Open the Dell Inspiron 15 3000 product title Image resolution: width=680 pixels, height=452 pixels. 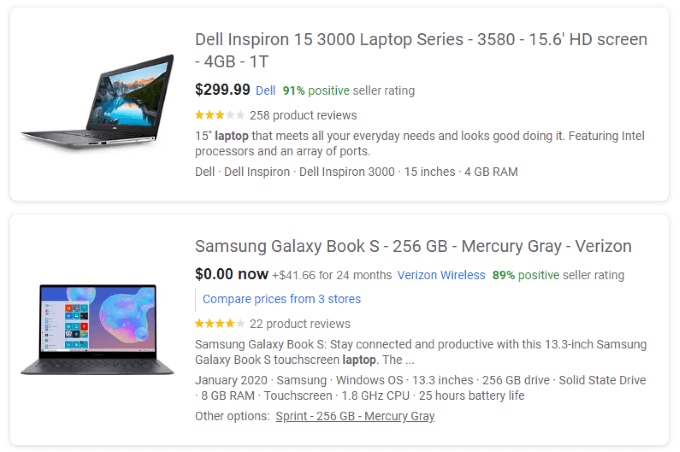click(x=421, y=50)
